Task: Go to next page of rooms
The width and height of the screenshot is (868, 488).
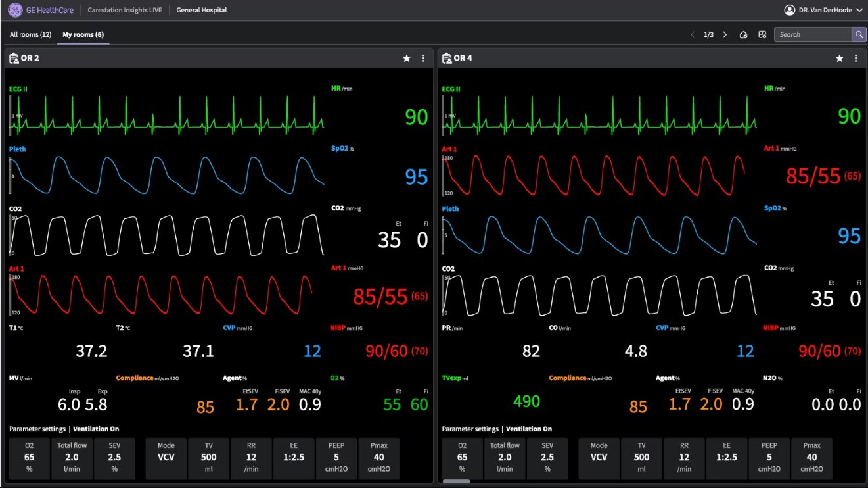Action: pyautogui.click(x=725, y=35)
